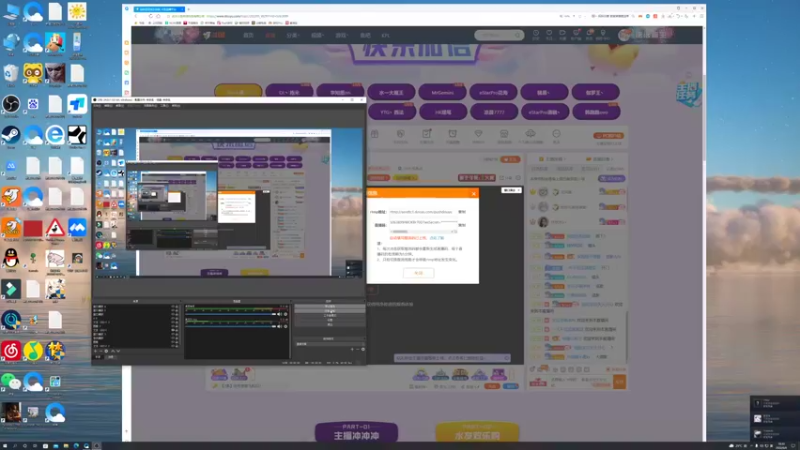
Task: Click the top button in OBS controls panel
Action: pos(330,306)
